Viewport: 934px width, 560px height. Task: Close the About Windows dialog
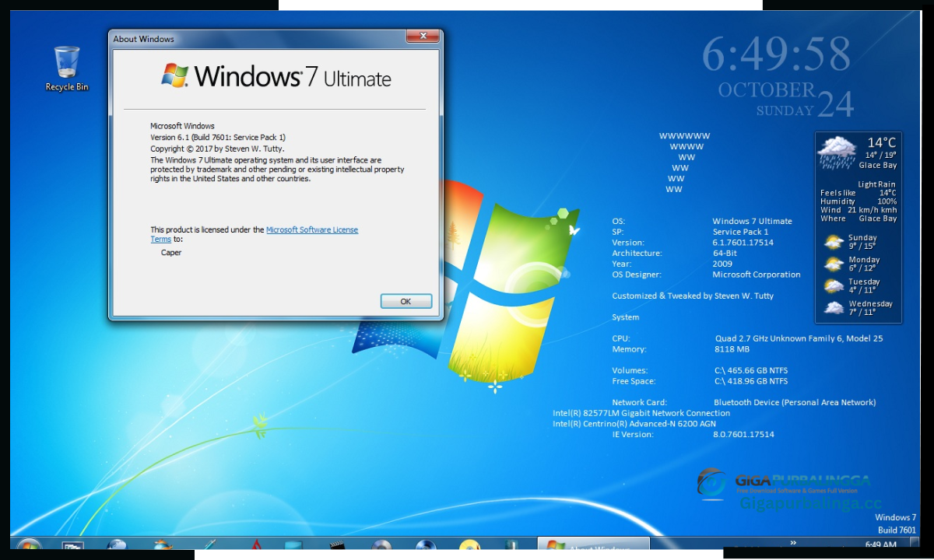(423, 36)
